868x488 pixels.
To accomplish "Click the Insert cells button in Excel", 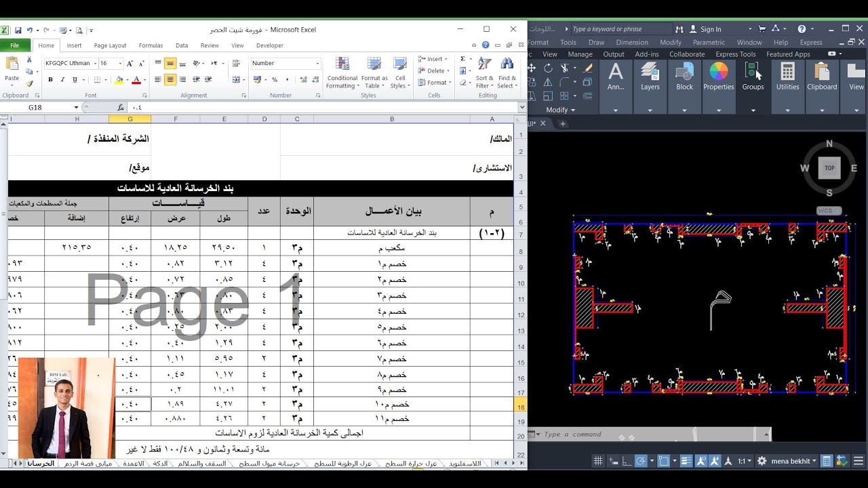I will coord(432,59).
